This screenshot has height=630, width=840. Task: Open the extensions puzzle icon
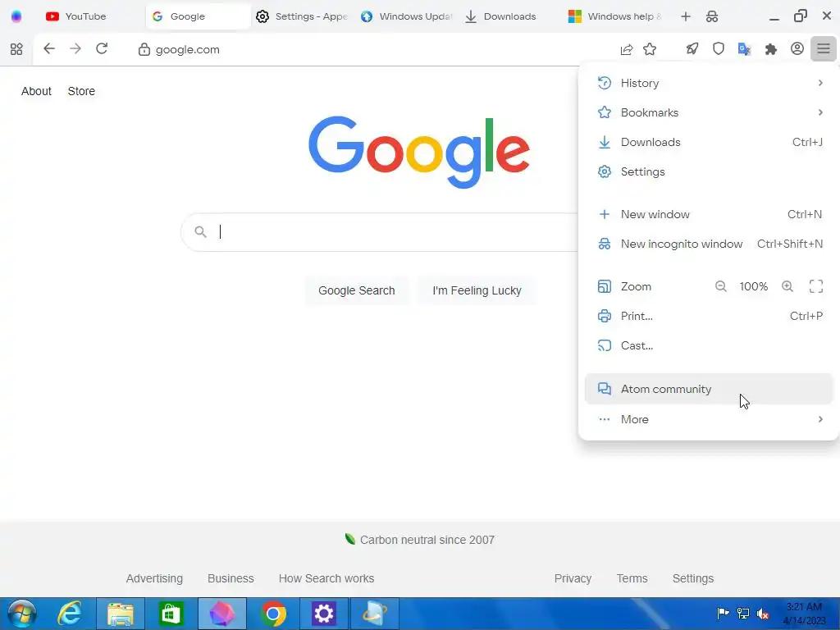pos(771,49)
